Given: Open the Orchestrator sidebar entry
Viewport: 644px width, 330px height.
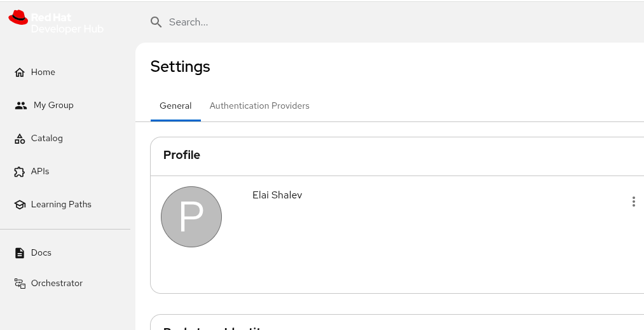Looking at the screenshot, I should click(57, 284).
